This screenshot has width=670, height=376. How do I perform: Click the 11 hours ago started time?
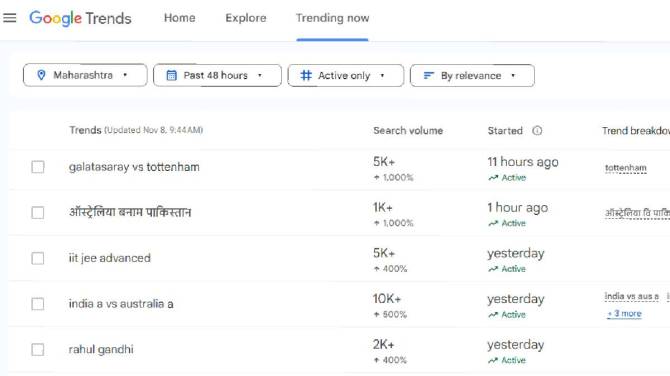click(523, 162)
